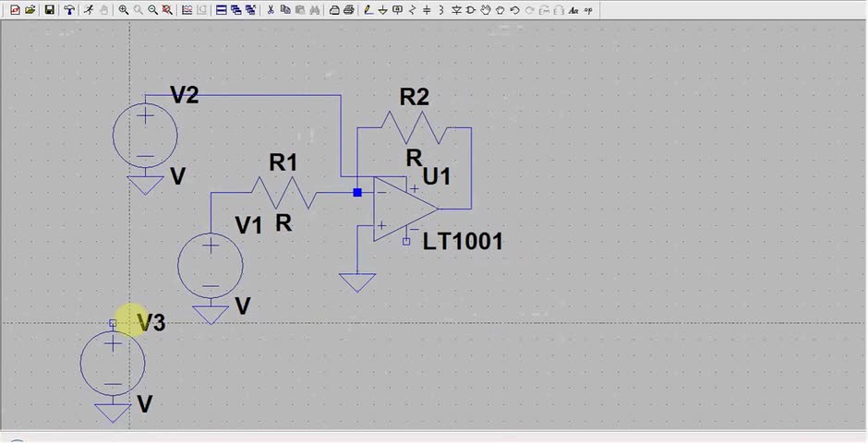Click Zoom full extents icon
The width and height of the screenshot is (868, 443).
(x=167, y=10)
